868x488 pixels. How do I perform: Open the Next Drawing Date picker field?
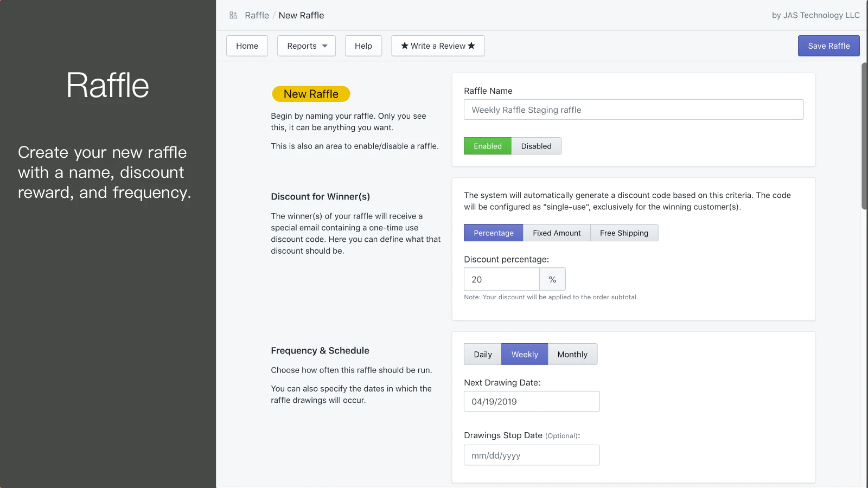point(532,402)
